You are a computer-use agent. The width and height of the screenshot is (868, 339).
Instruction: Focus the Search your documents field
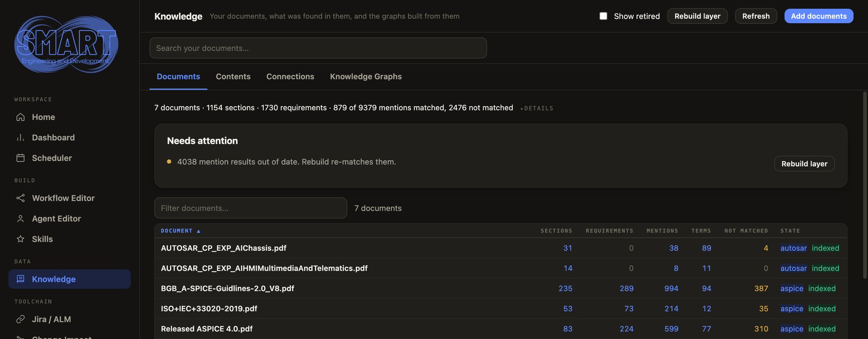tap(318, 48)
